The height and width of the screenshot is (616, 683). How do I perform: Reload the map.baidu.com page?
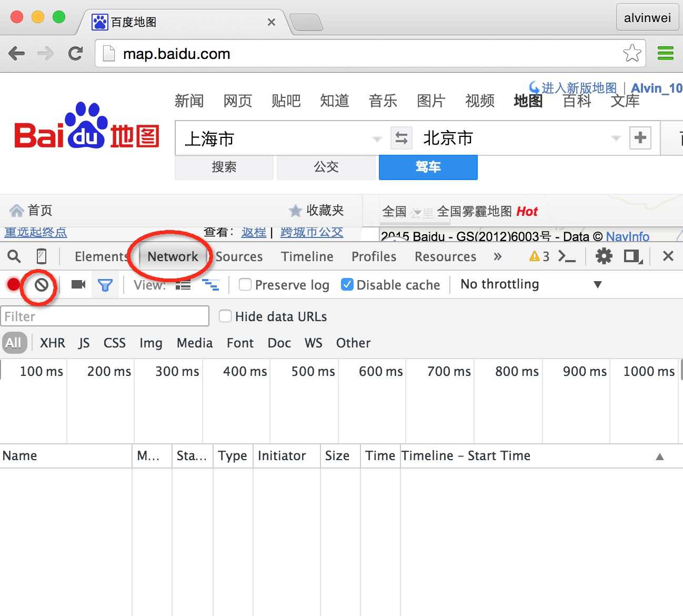(76, 53)
